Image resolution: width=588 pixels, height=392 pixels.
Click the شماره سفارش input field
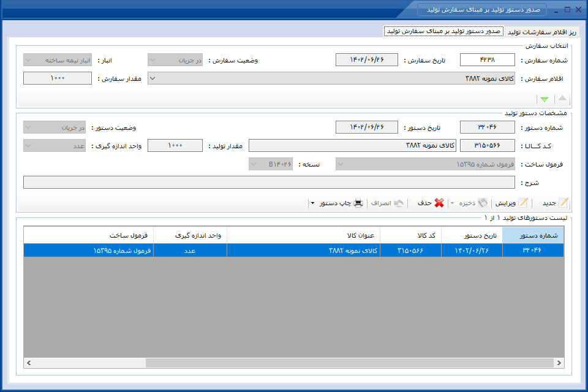(x=488, y=59)
